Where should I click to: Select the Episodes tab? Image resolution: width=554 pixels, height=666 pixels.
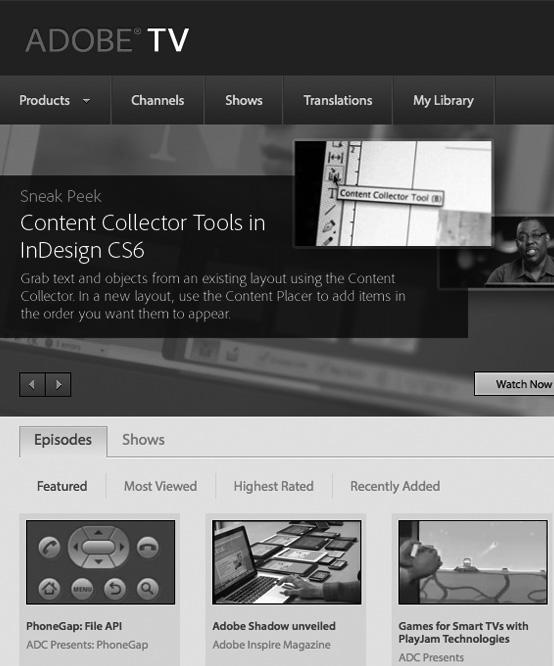pos(63,440)
